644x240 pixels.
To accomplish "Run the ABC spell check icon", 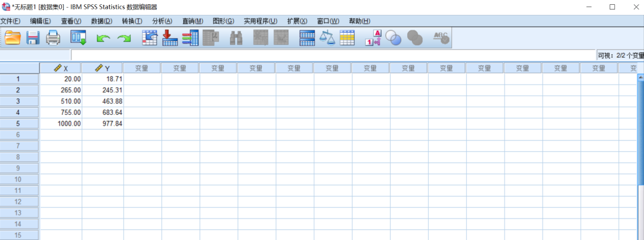I will click(441, 38).
